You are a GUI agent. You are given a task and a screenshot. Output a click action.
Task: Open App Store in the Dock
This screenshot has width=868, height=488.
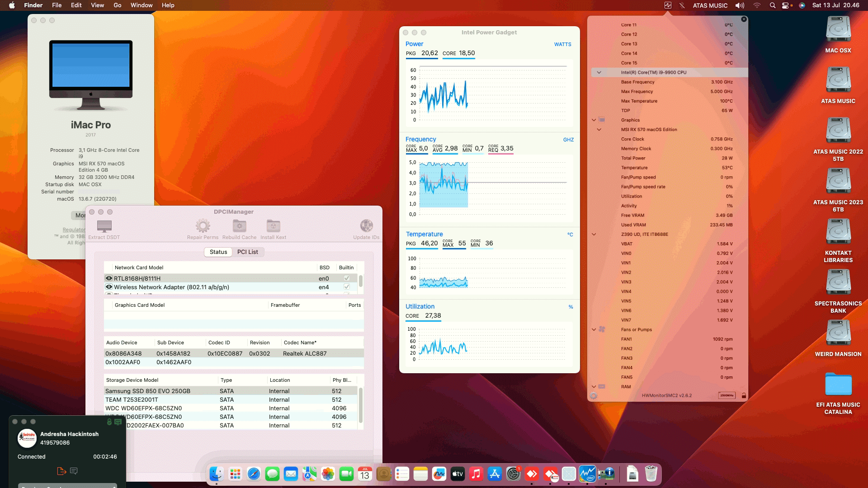pos(495,474)
